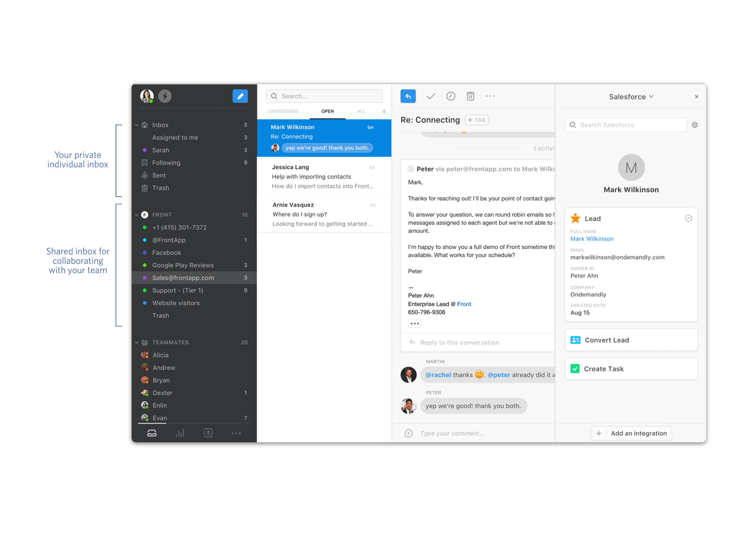Open the Following folder

(x=194, y=163)
